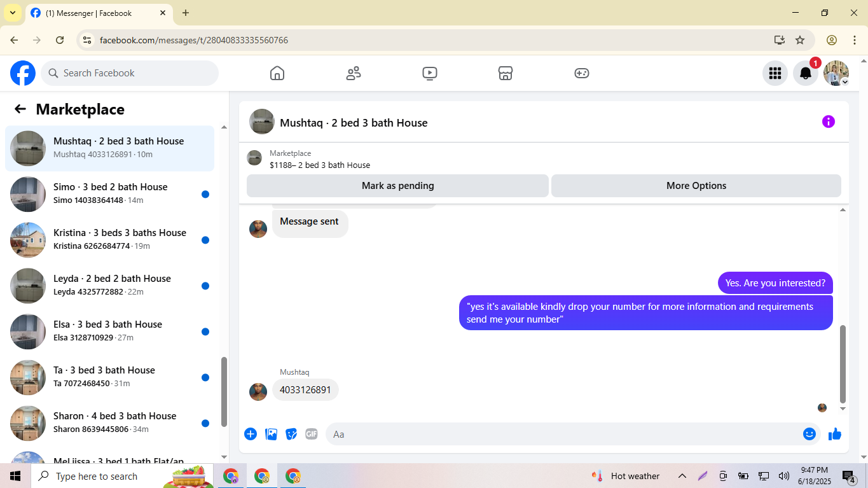Click the long 'yes it's available' message
The height and width of the screenshot is (488, 868).
(646, 313)
